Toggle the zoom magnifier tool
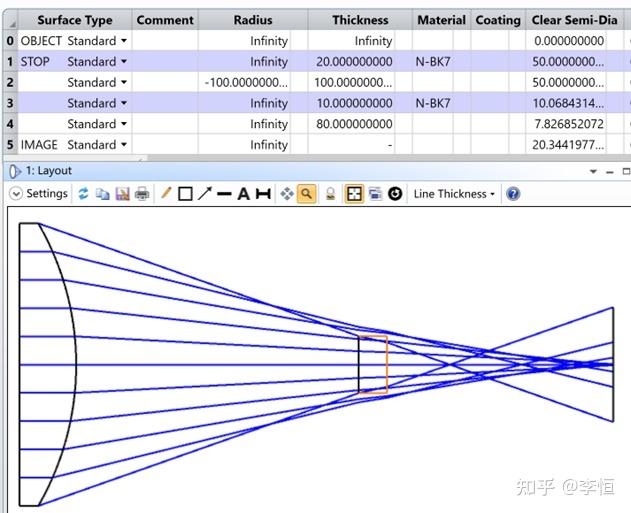The height and width of the screenshot is (513, 631). click(307, 194)
